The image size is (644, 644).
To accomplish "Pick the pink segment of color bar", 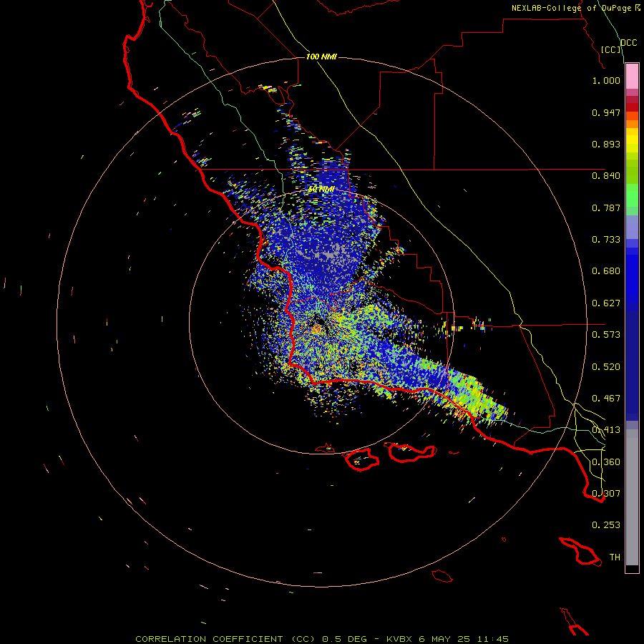I will click(x=632, y=77).
